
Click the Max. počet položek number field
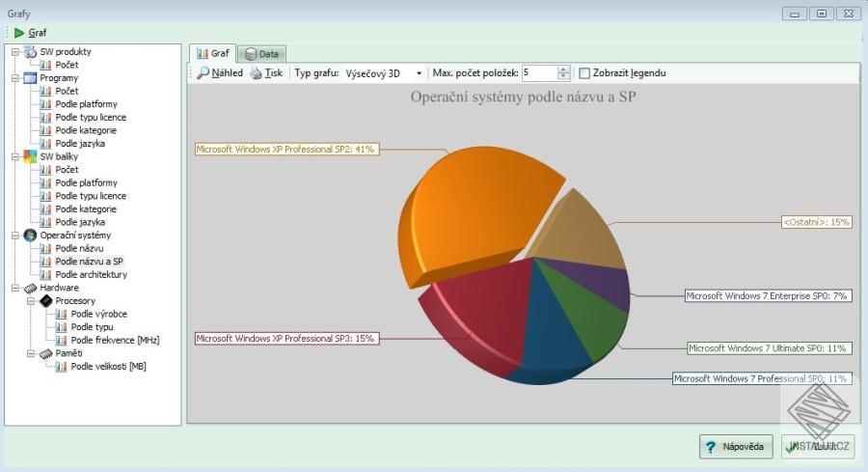pyautogui.click(x=540, y=73)
